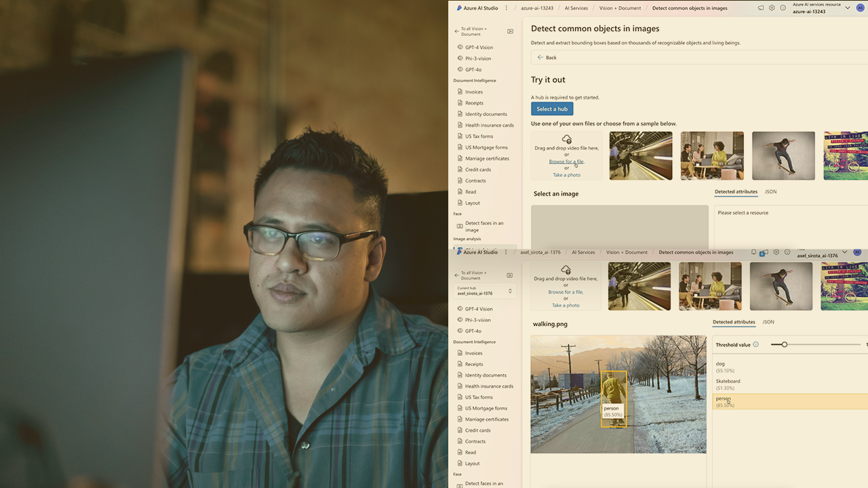The height and width of the screenshot is (488, 868).
Task: Click the skateboarder sample image thumbnail
Action: (x=783, y=156)
